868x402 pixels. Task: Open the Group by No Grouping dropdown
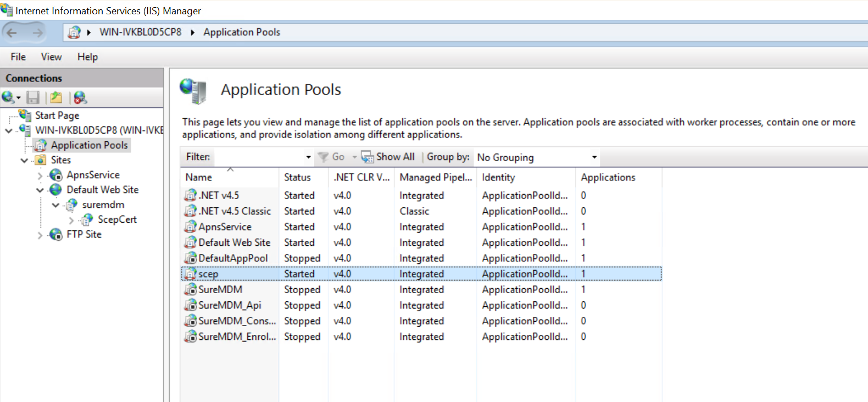pos(594,157)
